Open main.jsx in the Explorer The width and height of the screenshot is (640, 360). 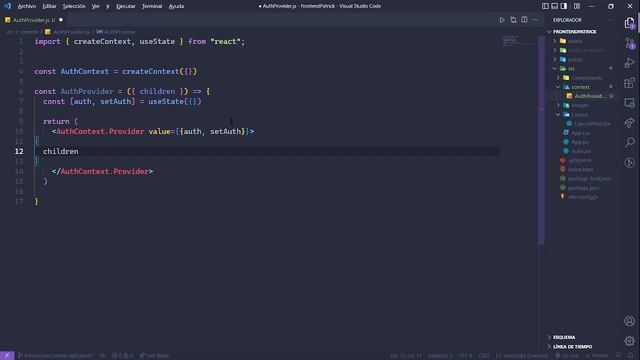click(x=577, y=151)
